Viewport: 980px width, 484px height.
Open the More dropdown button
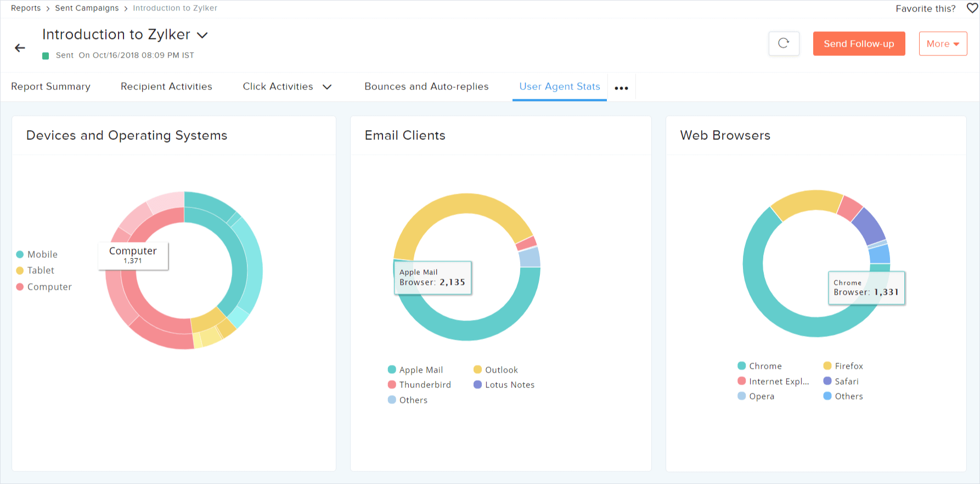943,44
